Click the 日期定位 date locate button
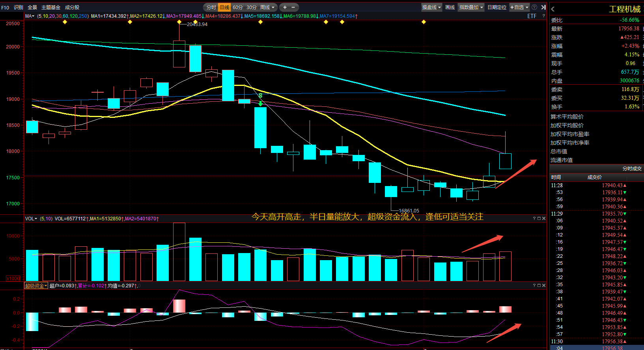Screen dimensions: 644x350 497,7
